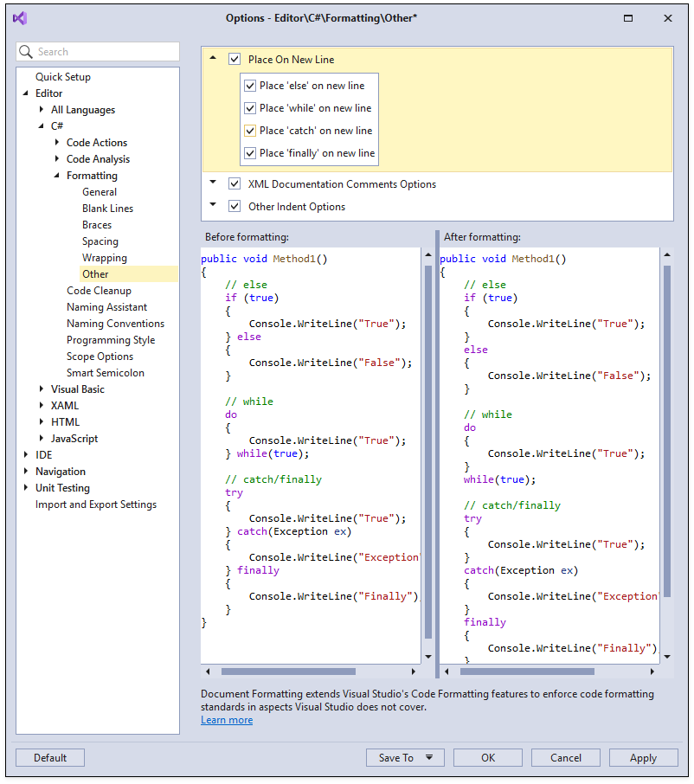This screenshot has height=784, width=694.
Task: Expand XML Documentation Comments Options group
Action: coord(213,182)
